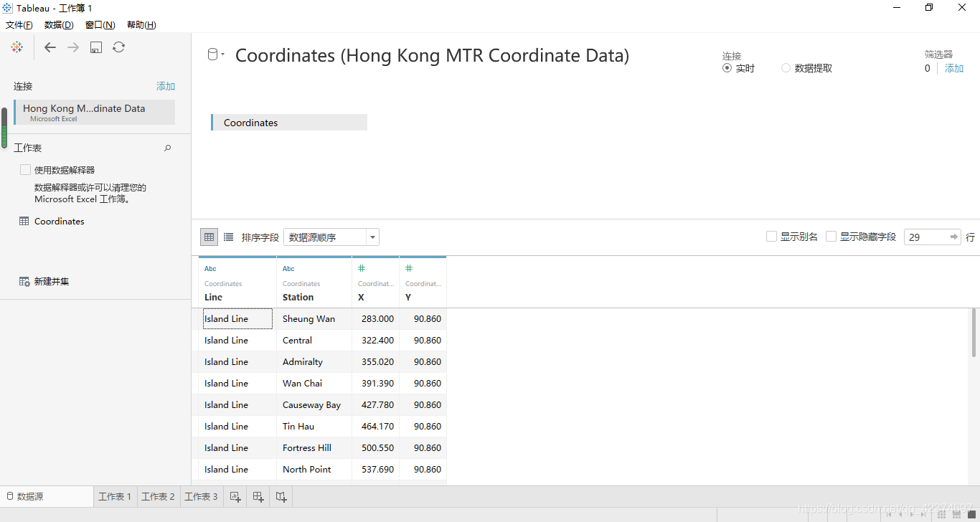Click the Coordinates table pill on canvas
Screen dimensions: 980x522
point(289,123)
